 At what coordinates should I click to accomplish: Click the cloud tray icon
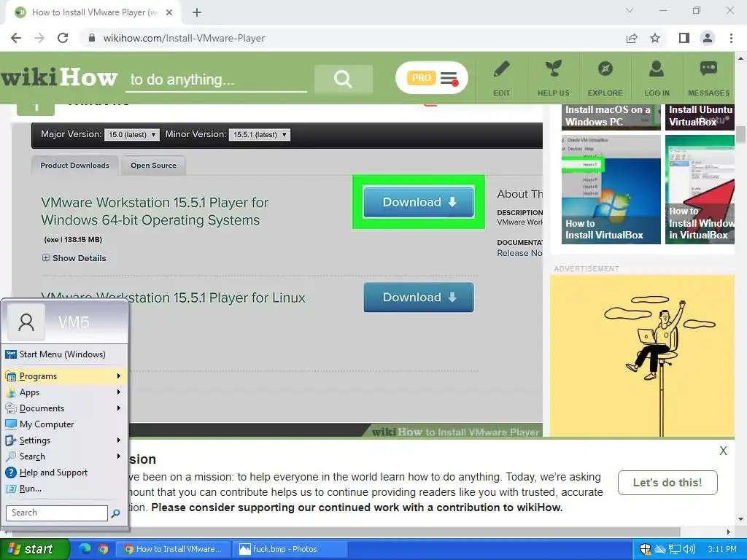(x=659, y=549)
